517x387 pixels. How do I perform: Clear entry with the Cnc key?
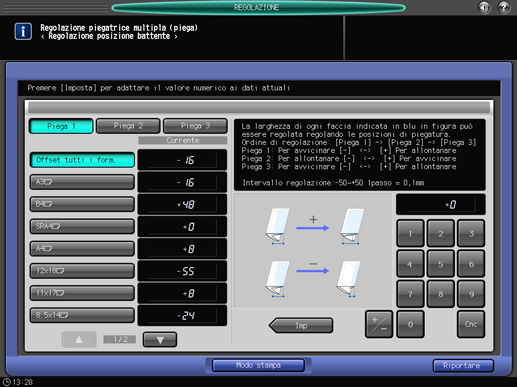(x=471, y=324)
